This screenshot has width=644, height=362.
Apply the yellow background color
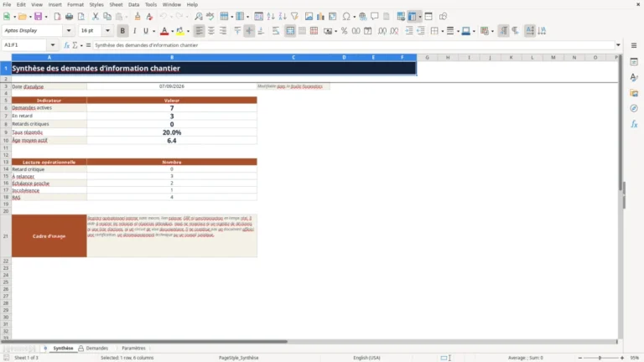point(180,31)
